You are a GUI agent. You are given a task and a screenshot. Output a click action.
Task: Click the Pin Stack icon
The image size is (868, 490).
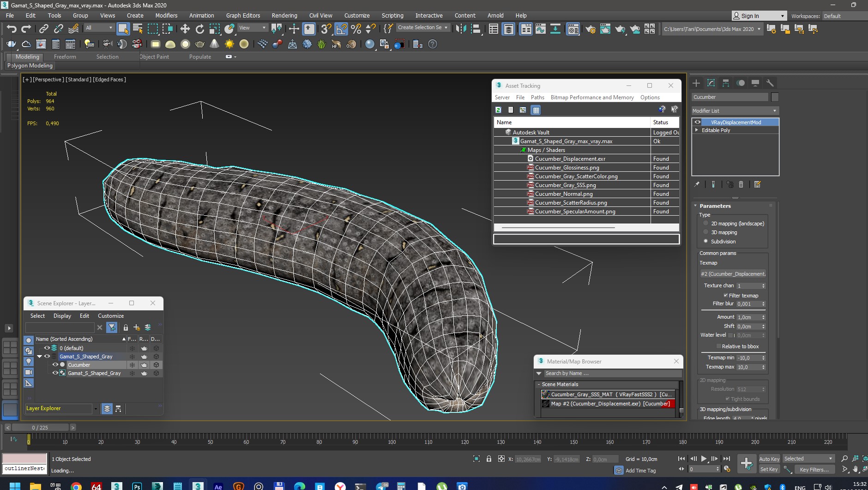(x=697, y=184)
